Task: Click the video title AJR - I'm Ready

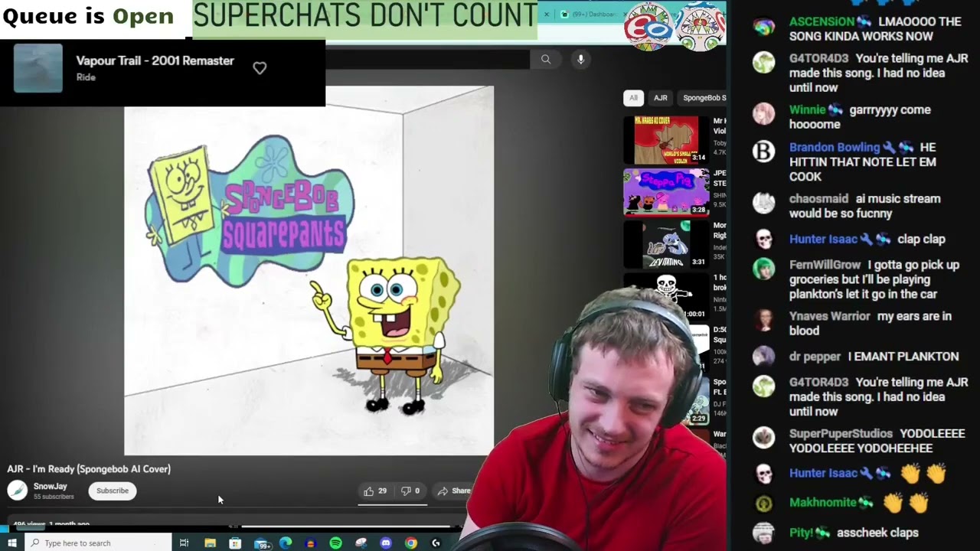Action: [89, 469]
